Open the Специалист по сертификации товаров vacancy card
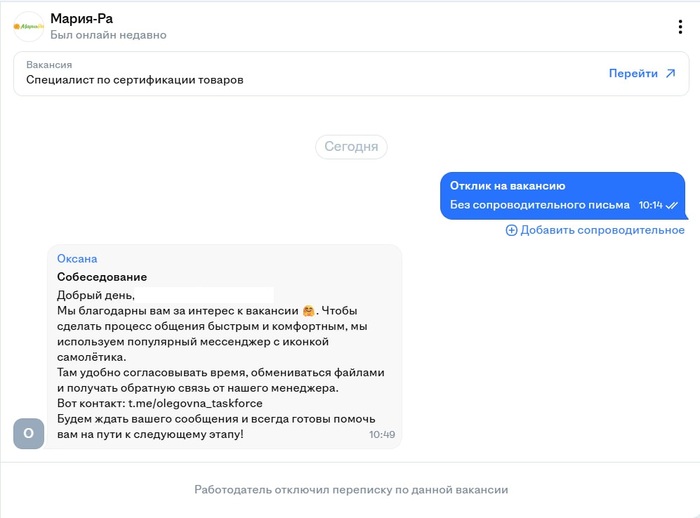 (135, 79)
